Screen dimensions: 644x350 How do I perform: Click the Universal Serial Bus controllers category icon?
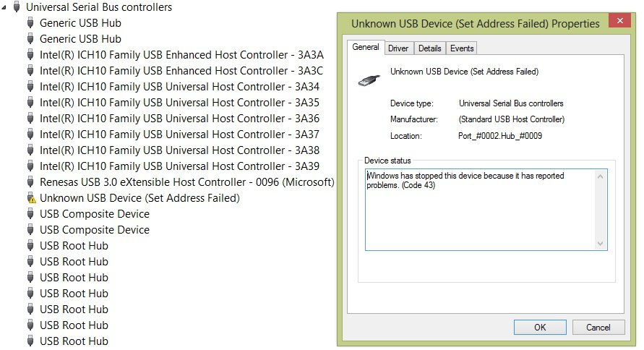tap(17, 7)
